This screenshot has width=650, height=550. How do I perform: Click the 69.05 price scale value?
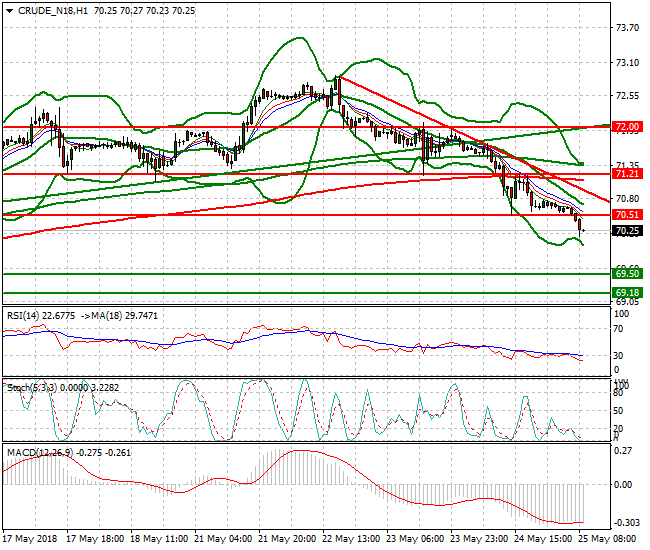627,302
